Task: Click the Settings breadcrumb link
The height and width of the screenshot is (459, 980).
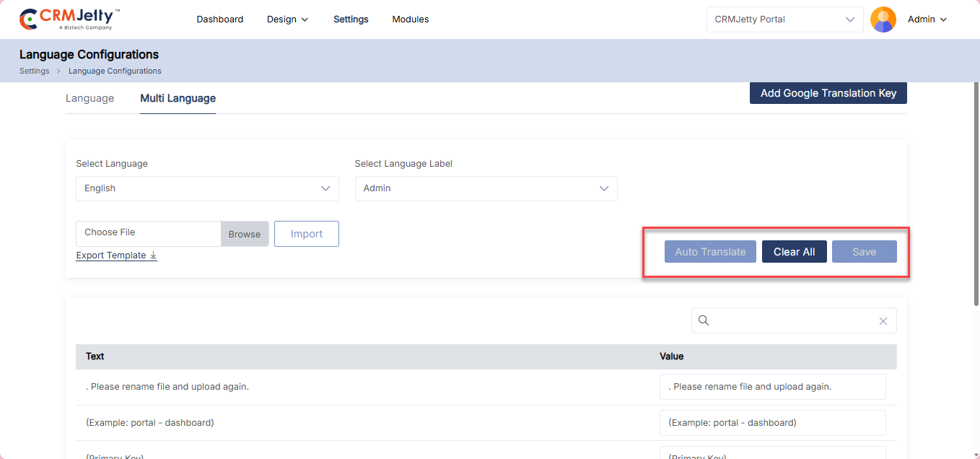Action: click(34, 71)
